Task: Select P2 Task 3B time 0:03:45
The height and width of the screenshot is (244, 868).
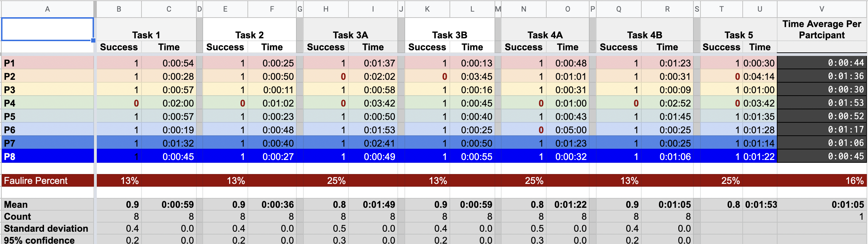Action: (472, 76)
